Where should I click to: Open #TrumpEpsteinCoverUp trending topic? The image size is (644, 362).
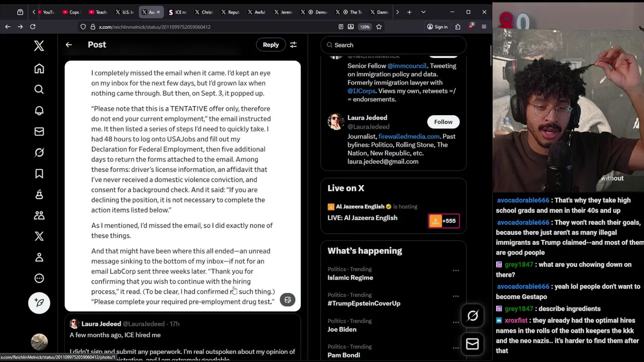point(364,303)
